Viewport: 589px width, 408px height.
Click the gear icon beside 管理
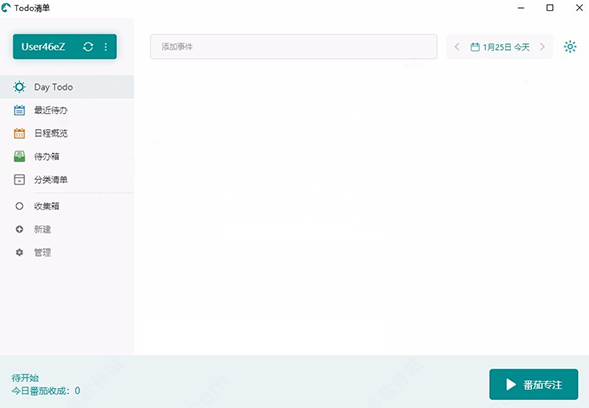click(x=20, y=252)
